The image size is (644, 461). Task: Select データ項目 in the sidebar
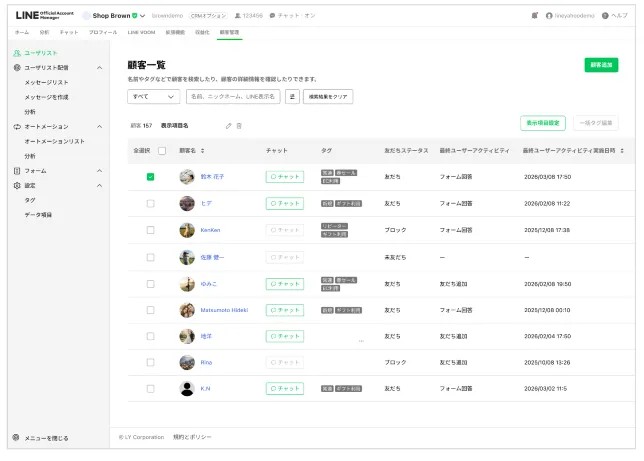coord(38,214)
